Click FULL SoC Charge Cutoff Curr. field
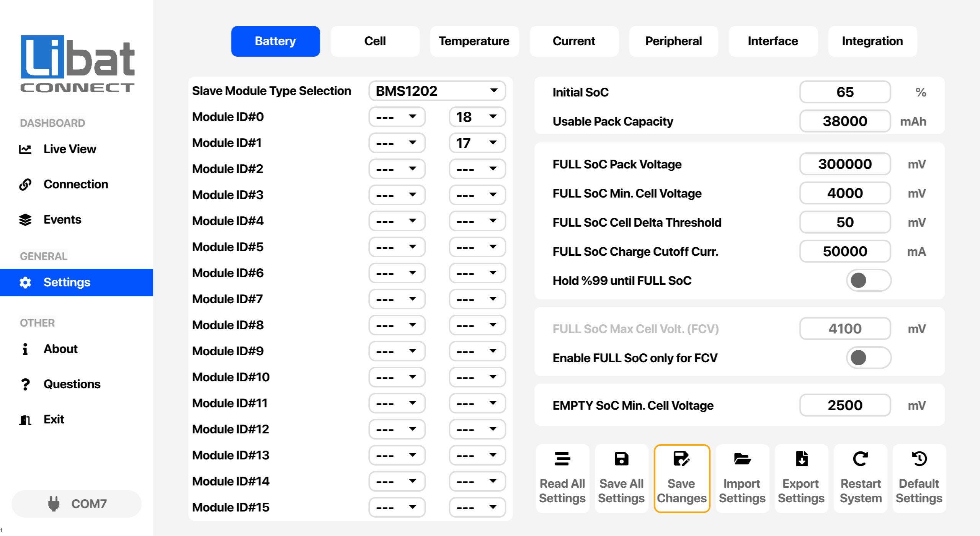 pos(845,252)
